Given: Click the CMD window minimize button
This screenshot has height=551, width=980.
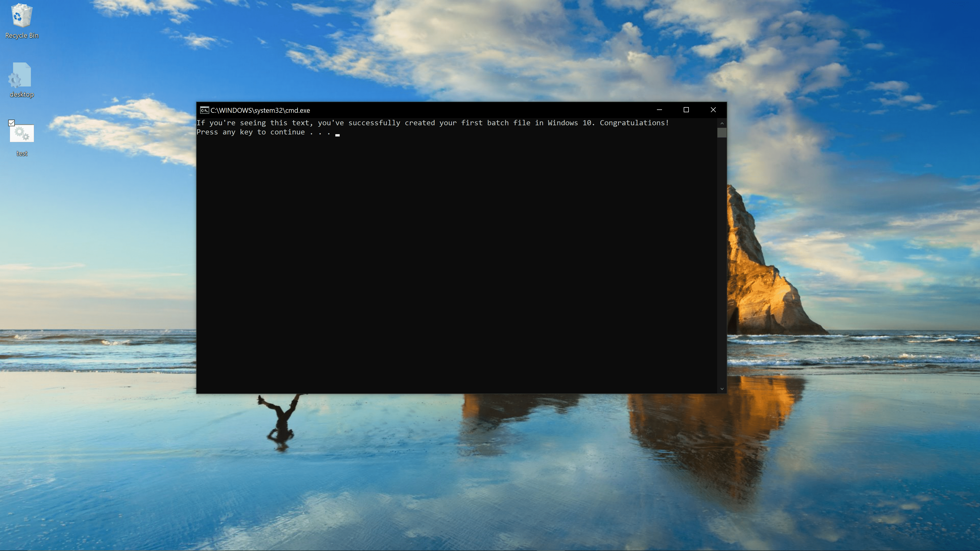Looking at the screenshot, I should (660, 110).
